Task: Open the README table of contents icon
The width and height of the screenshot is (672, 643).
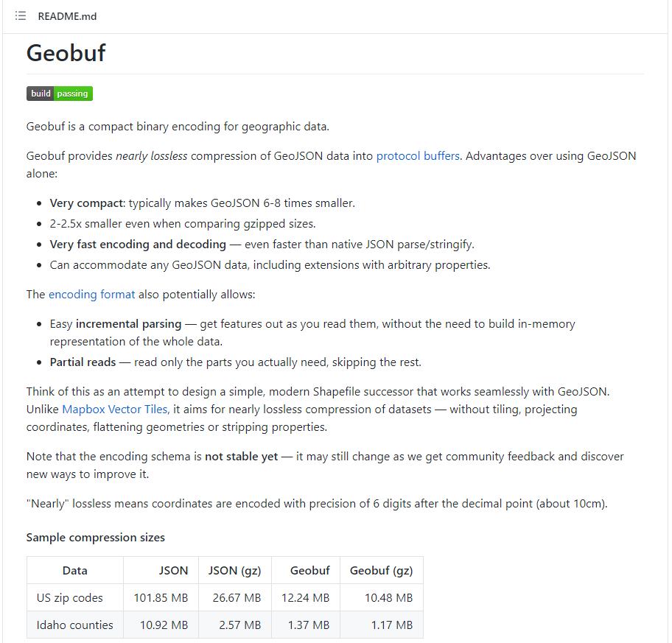Action: [x=21, y=16]
